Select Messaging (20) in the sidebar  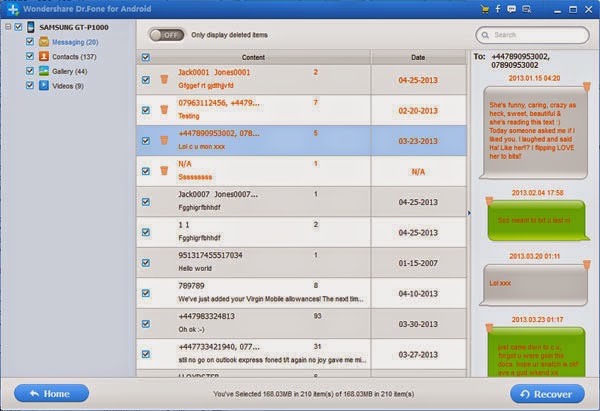[x=75, y=42]
